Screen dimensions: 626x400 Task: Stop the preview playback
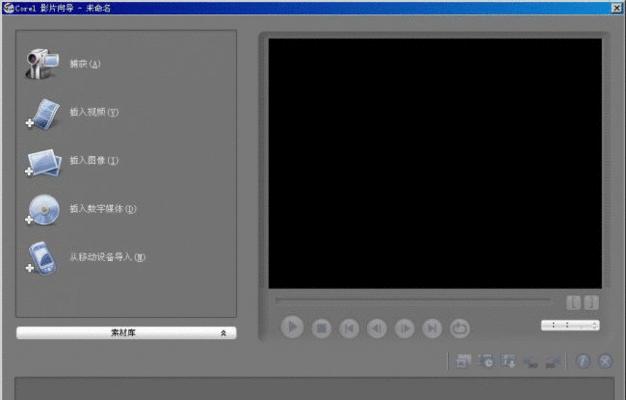(x=321, y=329)
